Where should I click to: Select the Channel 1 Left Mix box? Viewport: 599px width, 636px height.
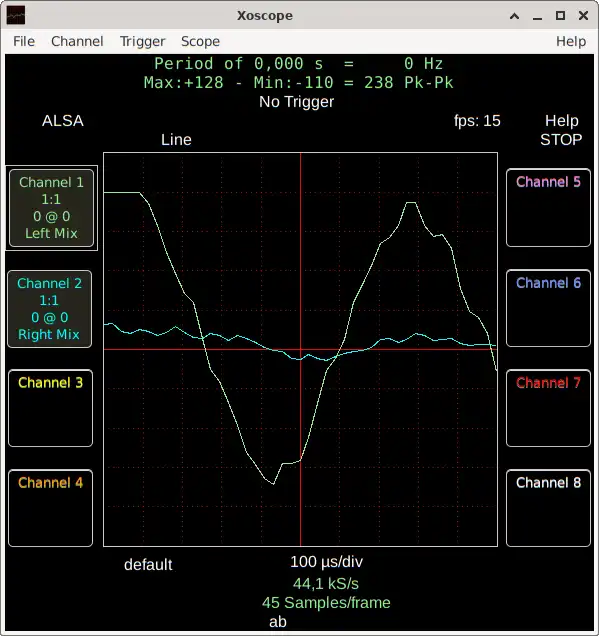(x=52, y=208)
